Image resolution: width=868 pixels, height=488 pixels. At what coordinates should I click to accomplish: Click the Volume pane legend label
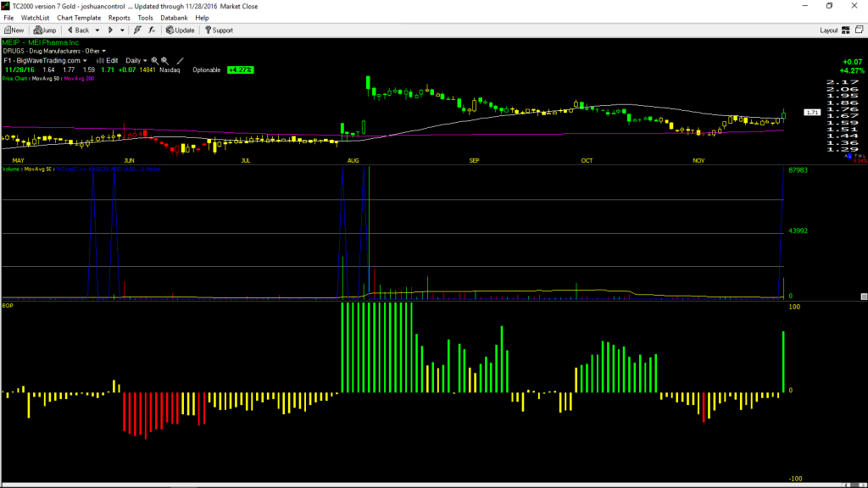tap(11, 169)
